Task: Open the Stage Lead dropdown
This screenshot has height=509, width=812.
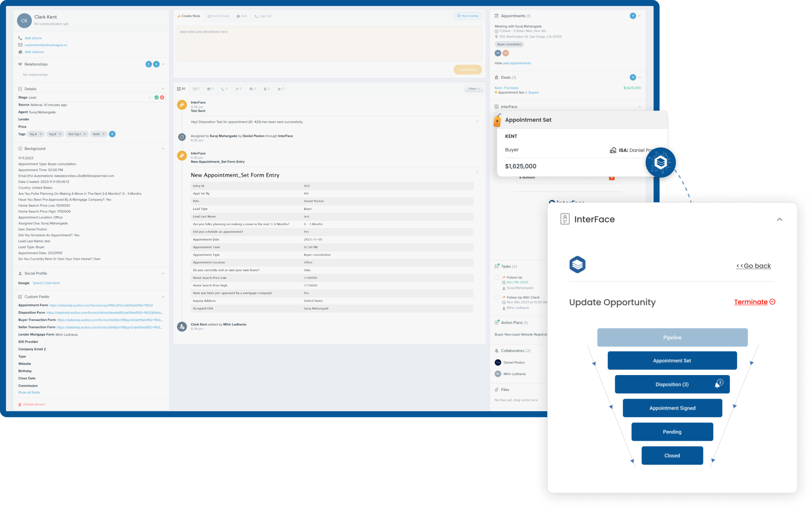Action: coord(149,97)
